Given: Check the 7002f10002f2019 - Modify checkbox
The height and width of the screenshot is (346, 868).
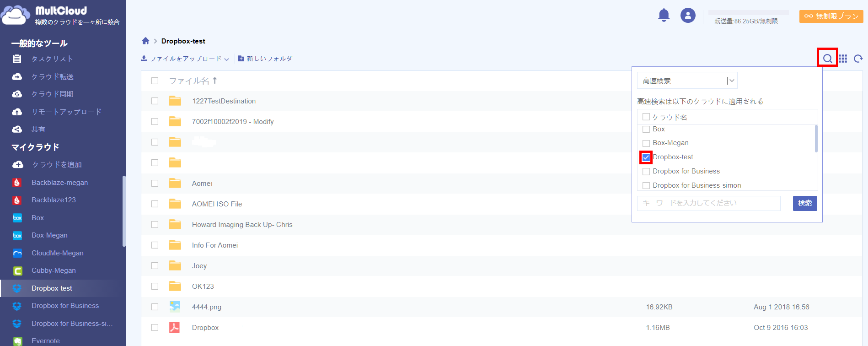Looking at the screenshot, I should point(155,121).
